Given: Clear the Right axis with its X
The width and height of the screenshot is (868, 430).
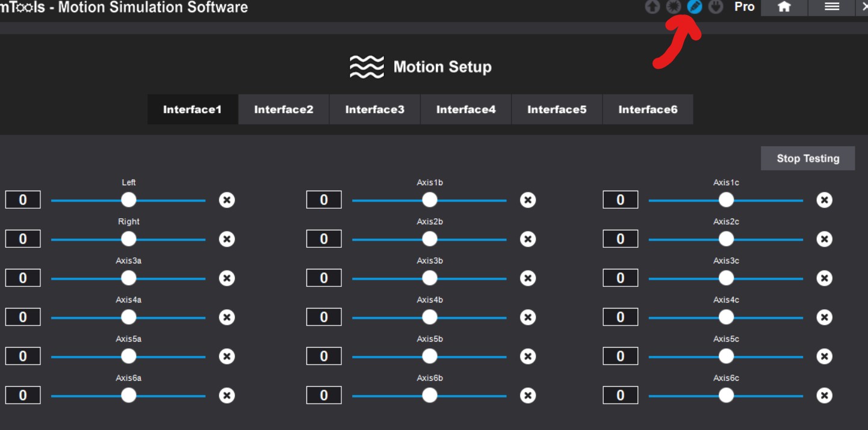Looking at the screenshot, I should pos(227,239).
